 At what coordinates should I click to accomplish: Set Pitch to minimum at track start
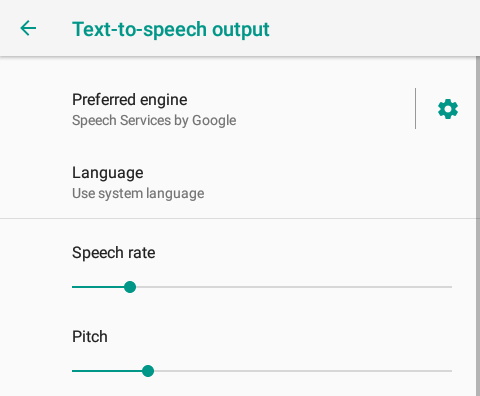click(73, 371)
